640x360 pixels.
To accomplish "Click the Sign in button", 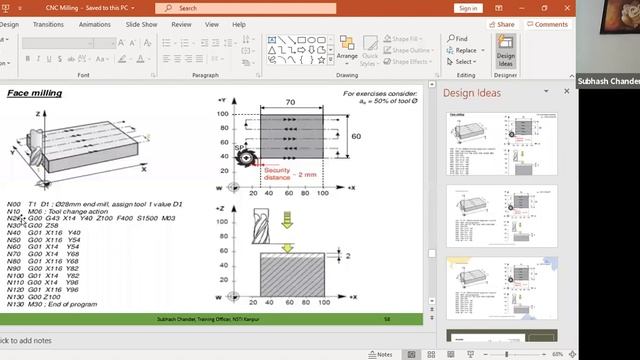I will click(x=468, y=8).
